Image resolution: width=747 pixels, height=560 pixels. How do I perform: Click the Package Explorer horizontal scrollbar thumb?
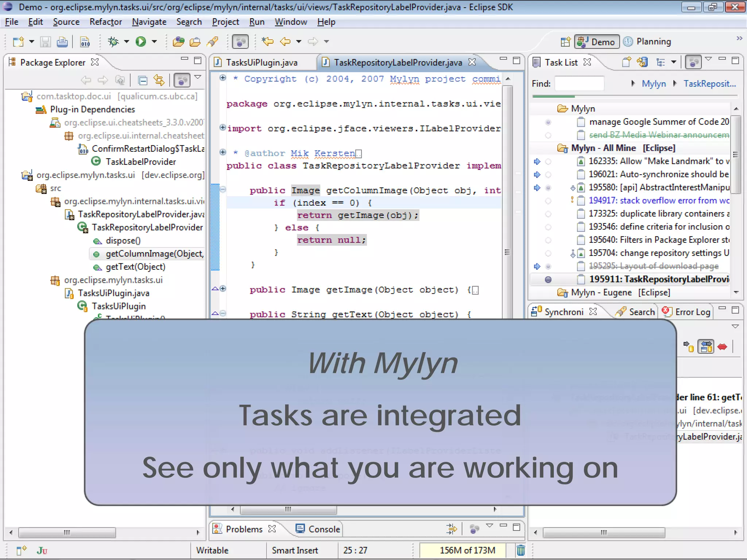pyautogui.click(x=67, y=533)
